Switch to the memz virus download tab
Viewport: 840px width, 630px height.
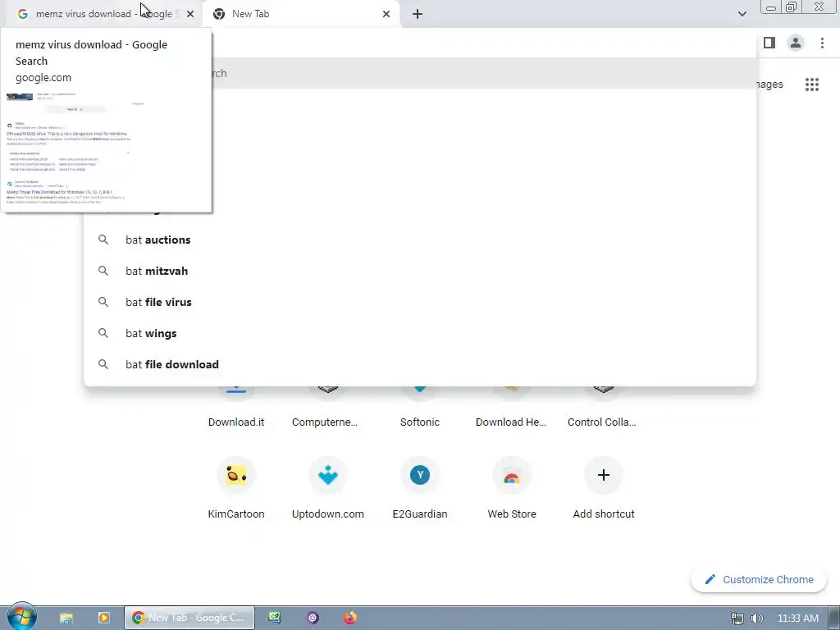[102, 14]
